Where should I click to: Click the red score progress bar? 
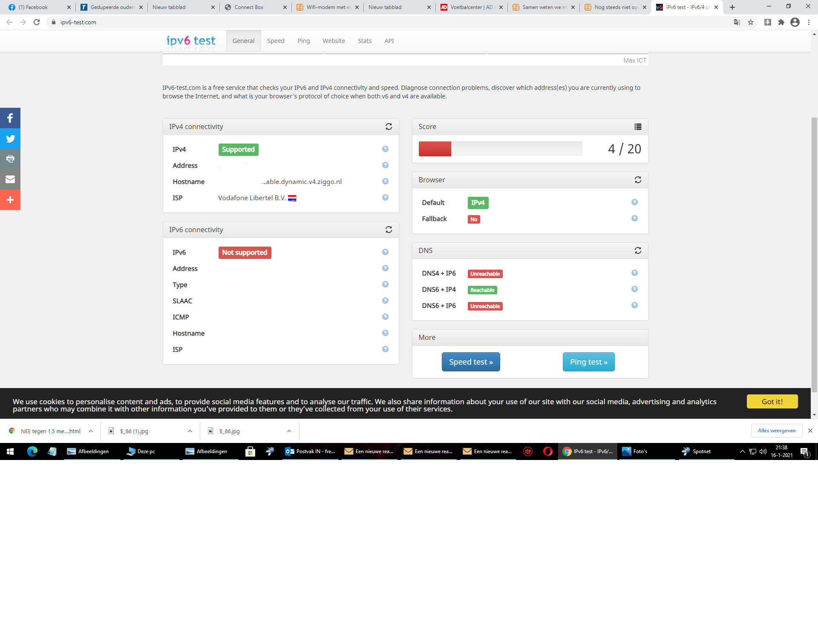coord(435,149)
